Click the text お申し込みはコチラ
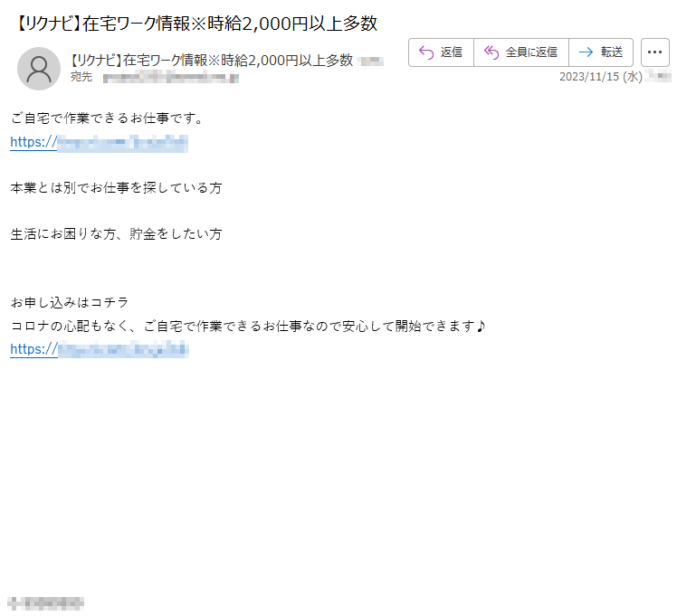The image size is (677, 616). [70, 302]
